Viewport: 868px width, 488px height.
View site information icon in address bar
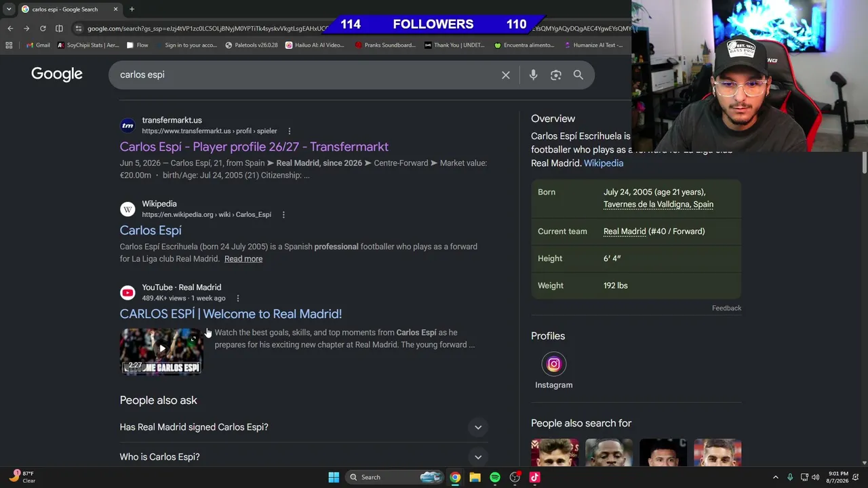pos(79,28)
